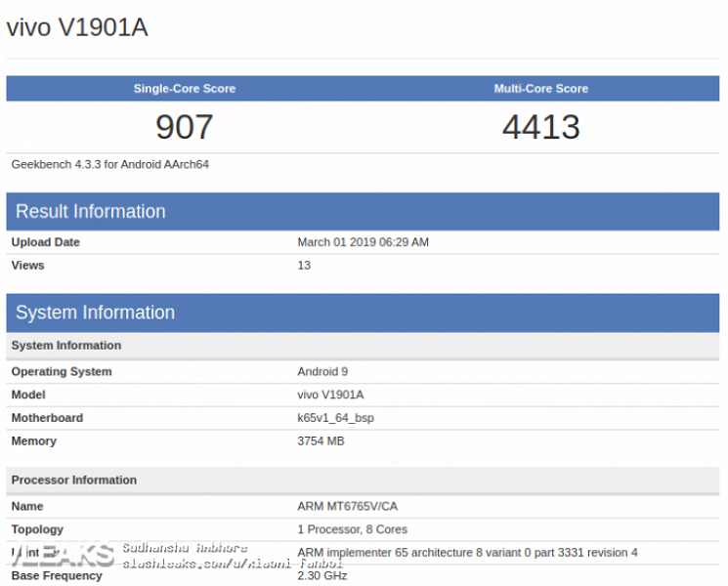Select the model value vivo V1901A
The width and height of the screenshot is (728, 586).
pyautogui.click(x=330, y=395)
